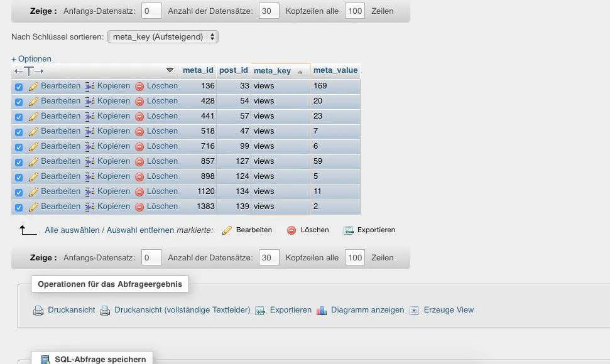This screenshot has width=610, height=364.
Task: Click red delete icon in meta_id 857 row
Action: 139,162
